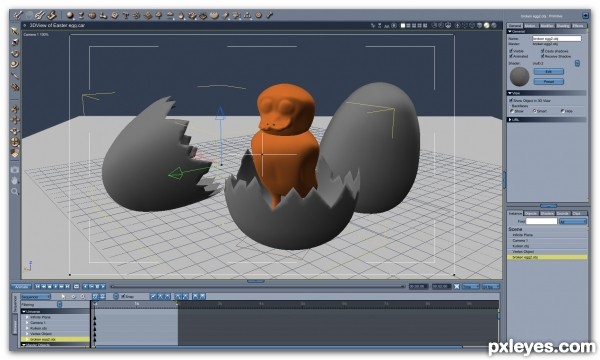Switch to the Shading tab
Screen dimensions: 600x360
(563, 26)
